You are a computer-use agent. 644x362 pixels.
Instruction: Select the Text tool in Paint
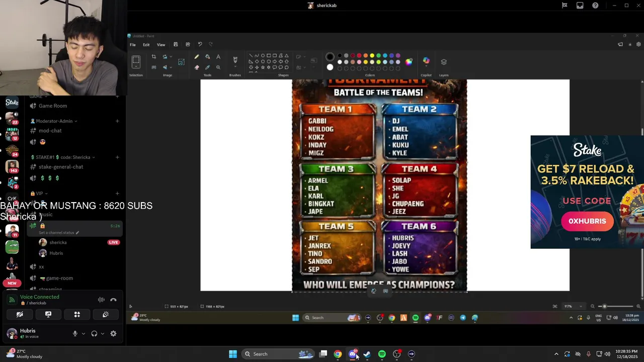(x=218, y=57)
